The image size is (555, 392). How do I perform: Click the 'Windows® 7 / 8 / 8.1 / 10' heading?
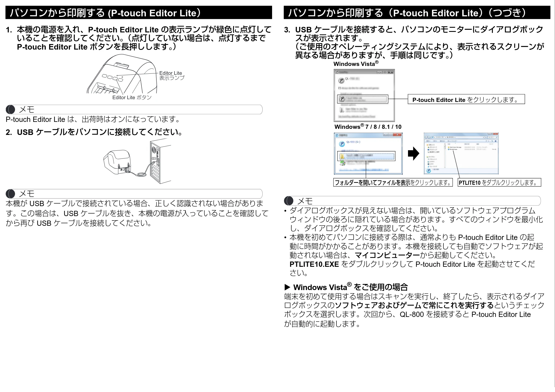368,127
